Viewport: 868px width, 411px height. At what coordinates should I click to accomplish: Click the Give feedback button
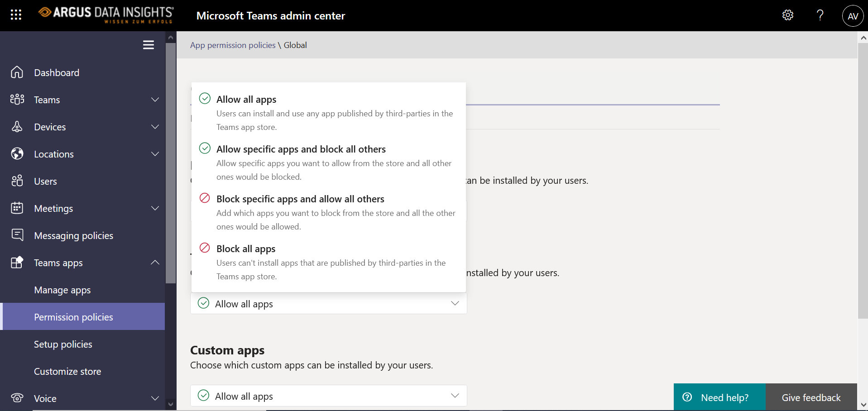(x=811, y=397)
